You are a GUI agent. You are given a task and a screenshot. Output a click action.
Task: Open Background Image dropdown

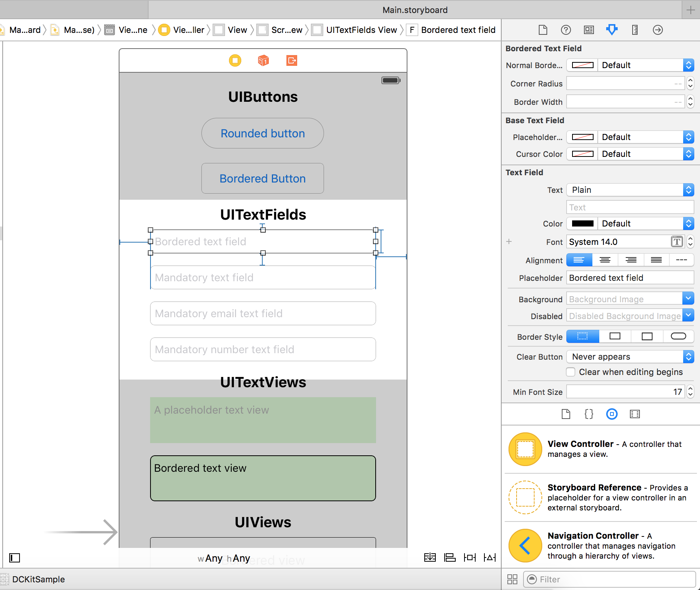(x=688, y=299)
